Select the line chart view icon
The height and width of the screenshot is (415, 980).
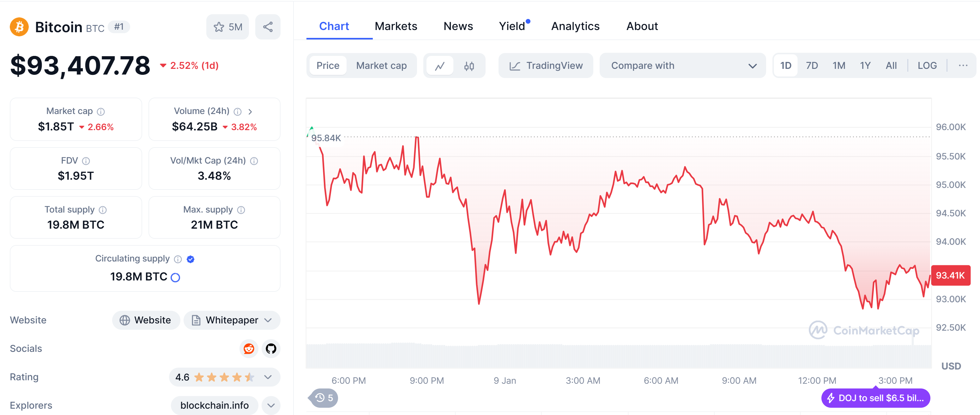pos(440,66)
